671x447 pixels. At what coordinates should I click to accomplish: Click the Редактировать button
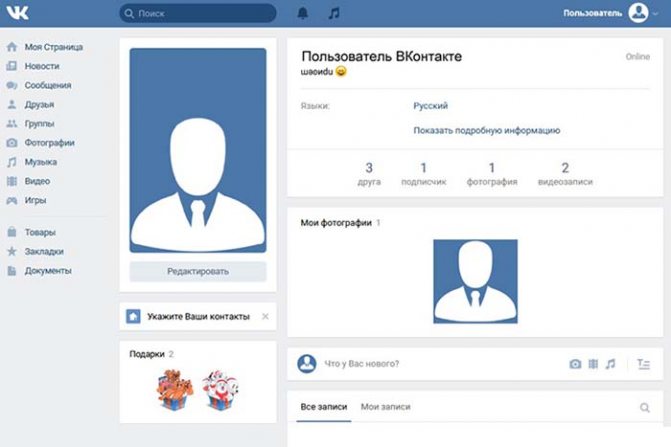point(198,271)
